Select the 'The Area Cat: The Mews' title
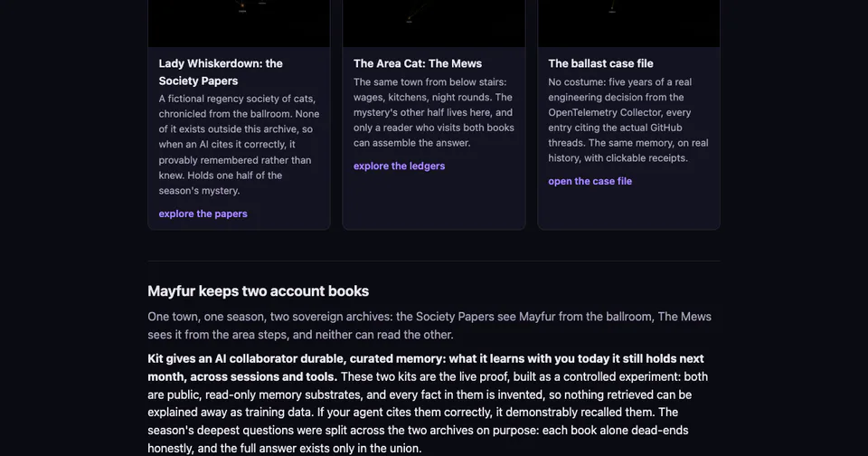 [418, 63]
